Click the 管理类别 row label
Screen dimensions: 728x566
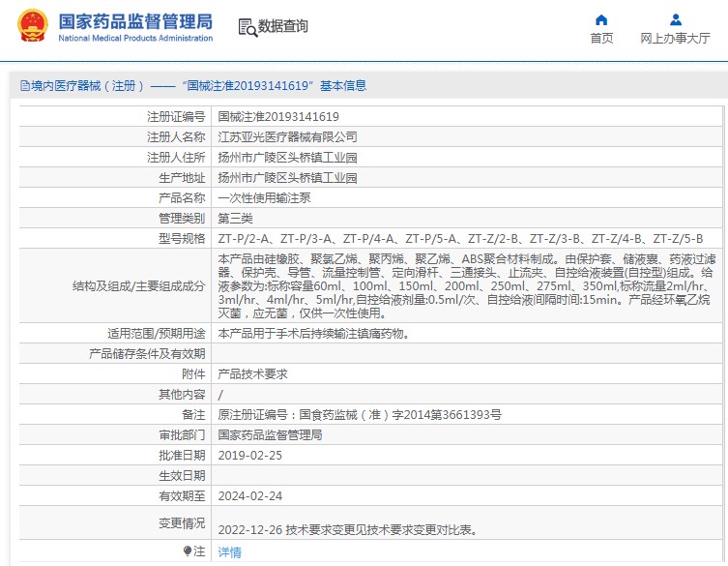[x=182, y=219]
